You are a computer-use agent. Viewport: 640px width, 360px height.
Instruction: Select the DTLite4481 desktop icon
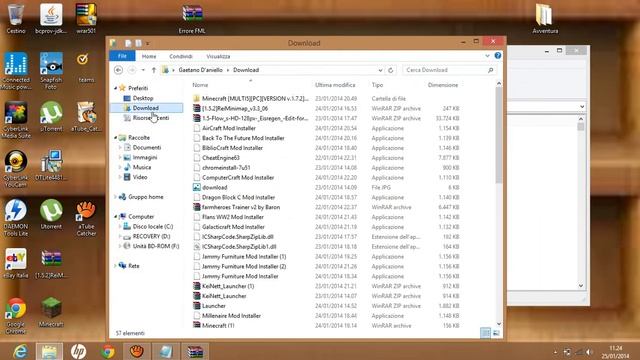(51, 165)
